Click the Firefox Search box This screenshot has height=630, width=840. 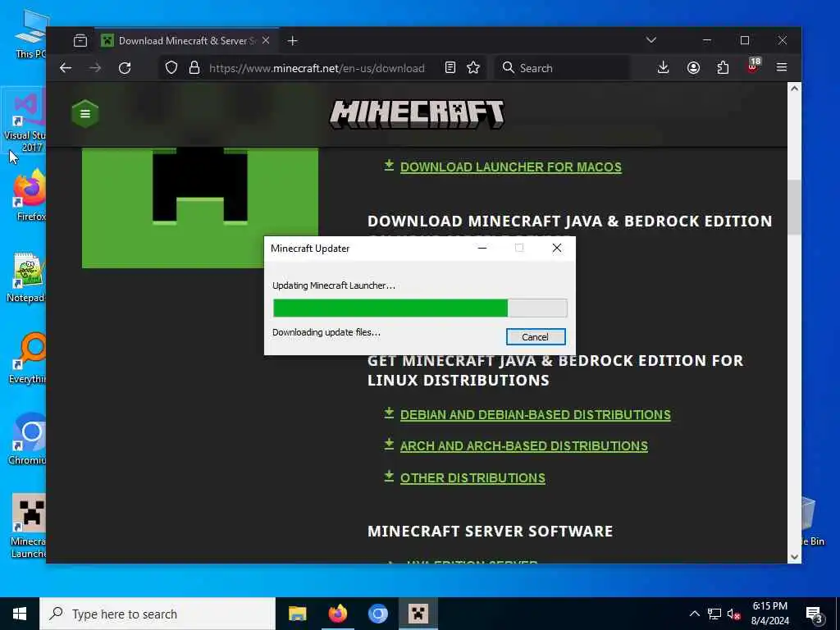tap(561, 68)
